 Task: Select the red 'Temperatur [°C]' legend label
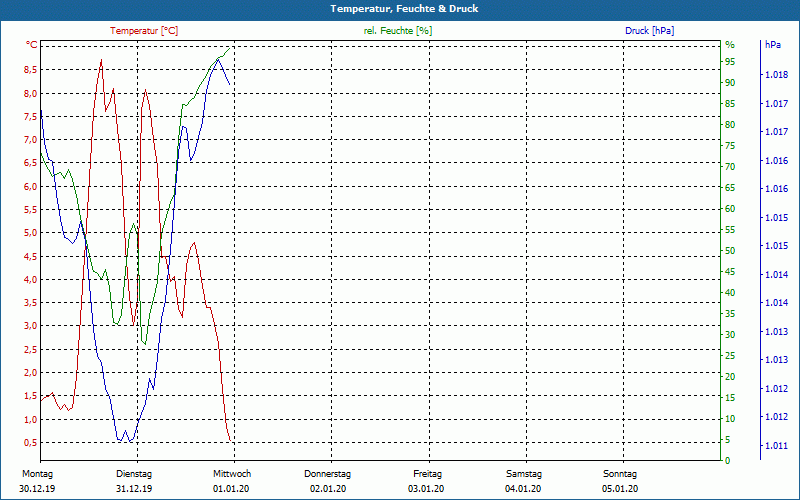tap(144, 31)
